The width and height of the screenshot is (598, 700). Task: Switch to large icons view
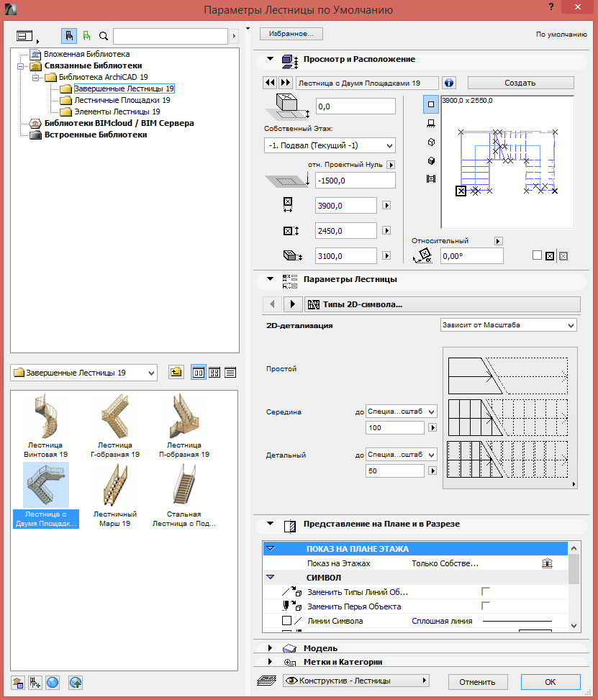199,373
